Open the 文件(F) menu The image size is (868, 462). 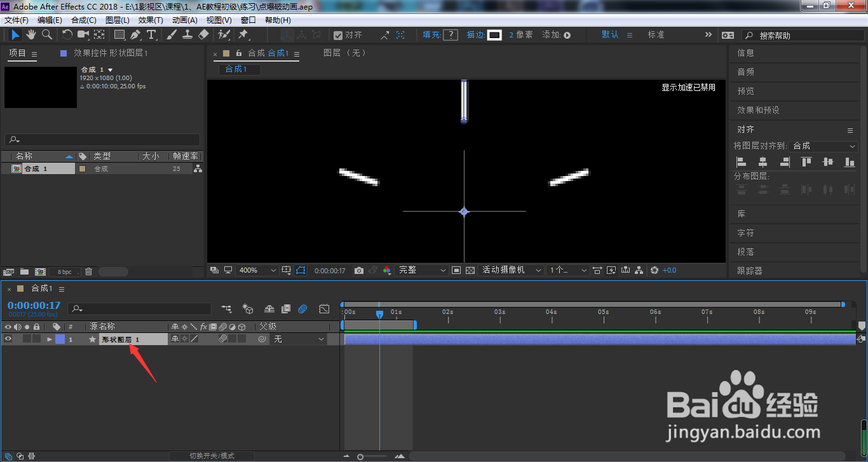tap(16, 20)
